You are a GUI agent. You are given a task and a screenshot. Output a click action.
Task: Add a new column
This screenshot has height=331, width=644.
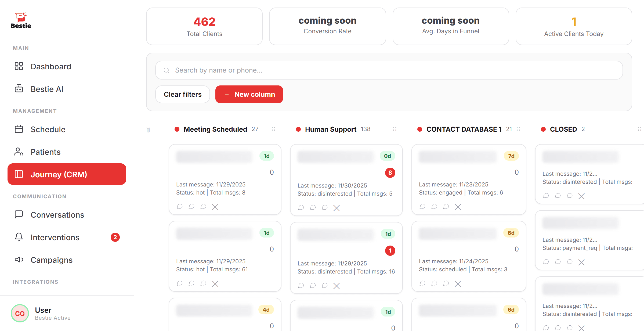(249, 94)
